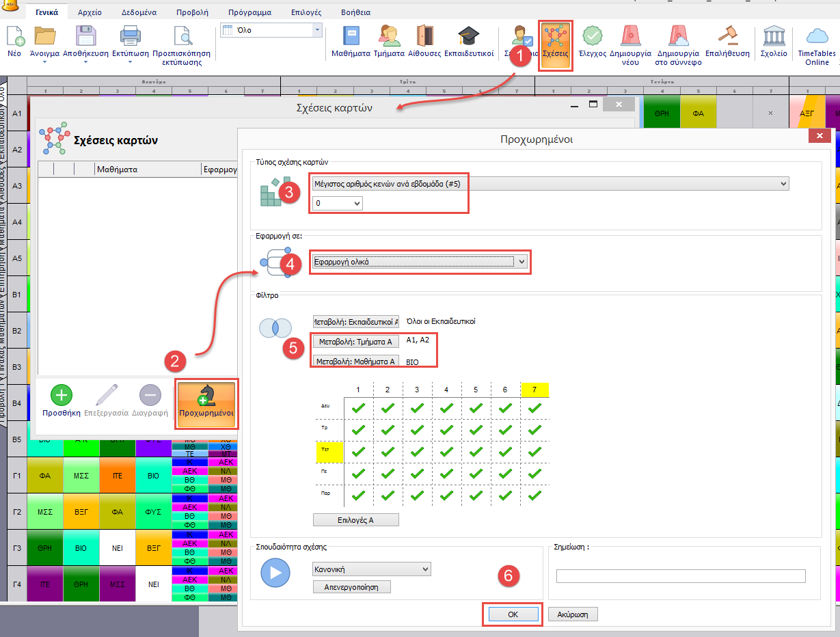Click the Τμήματα classes icon
Viewport: 840px width, 637px height.
[x=390, y=42]
